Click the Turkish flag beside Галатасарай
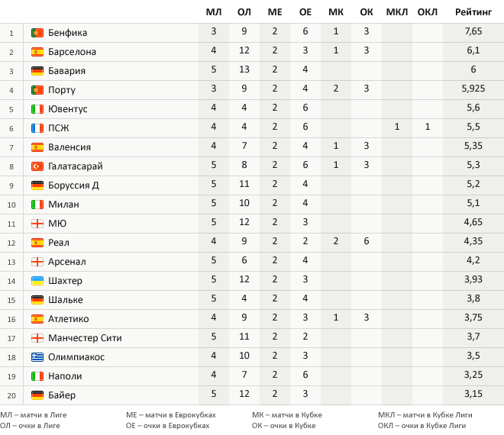 pos(37,166)
